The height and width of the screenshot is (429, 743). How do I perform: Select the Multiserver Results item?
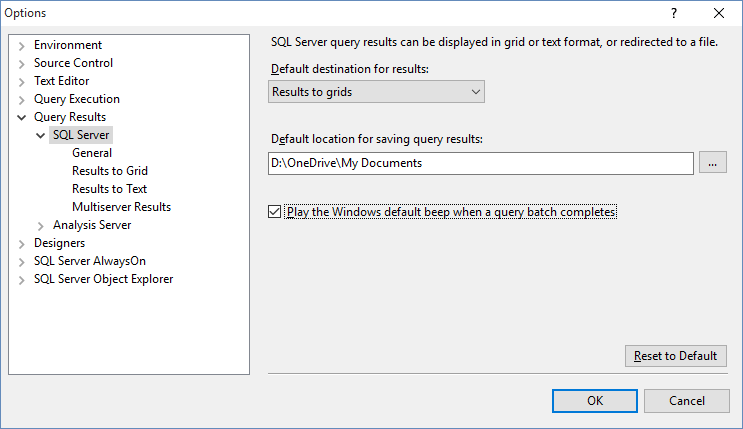[x=121, y=207]
